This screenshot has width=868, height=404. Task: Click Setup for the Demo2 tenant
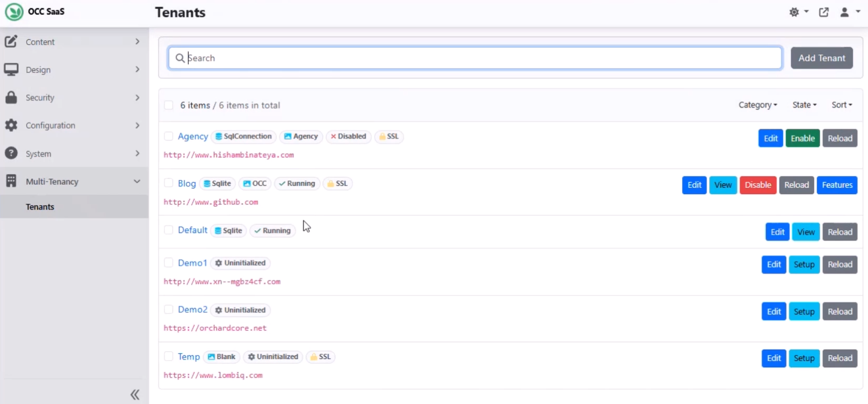pyautogui.click(x=804, y=312)
